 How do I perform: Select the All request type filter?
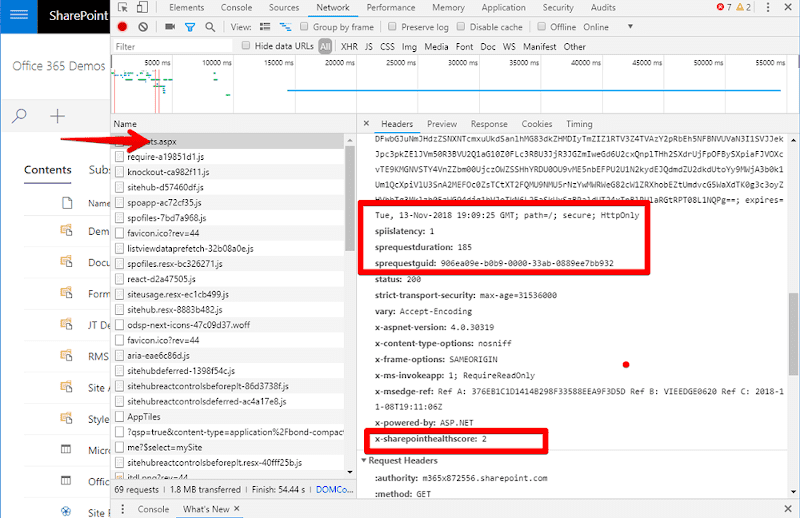pos(325,46)
